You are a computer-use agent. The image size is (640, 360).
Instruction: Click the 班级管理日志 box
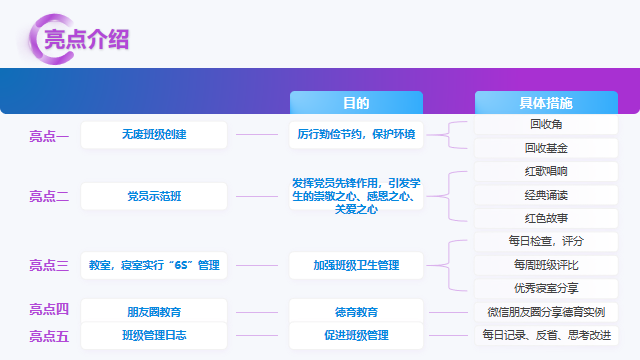coord(154,336)
